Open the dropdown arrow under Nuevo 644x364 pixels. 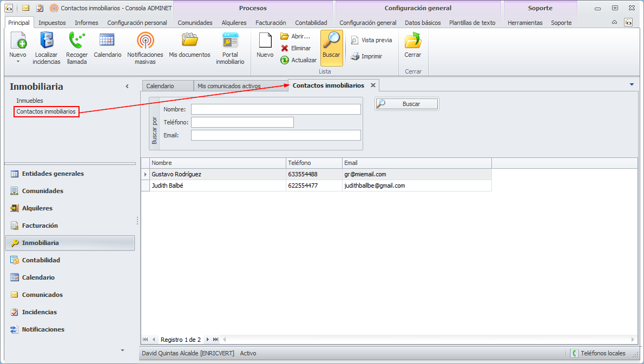click(18, 62)
